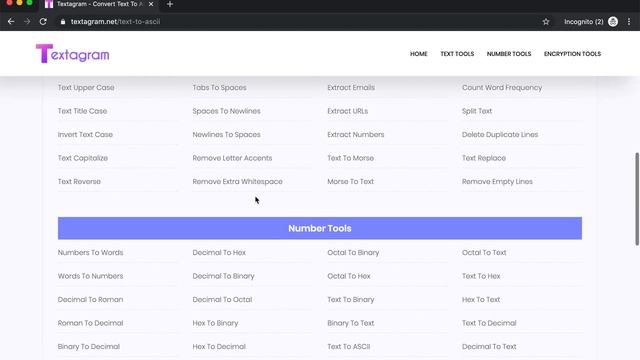Open TEXT TOOLS navigation menu

457,54
